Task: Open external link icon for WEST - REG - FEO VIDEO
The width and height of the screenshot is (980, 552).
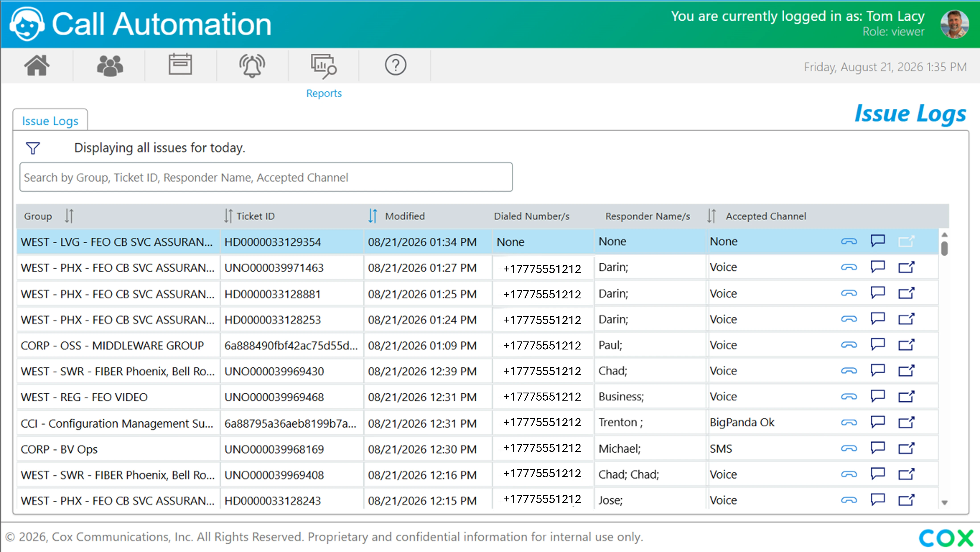Action: coord(906,396)
